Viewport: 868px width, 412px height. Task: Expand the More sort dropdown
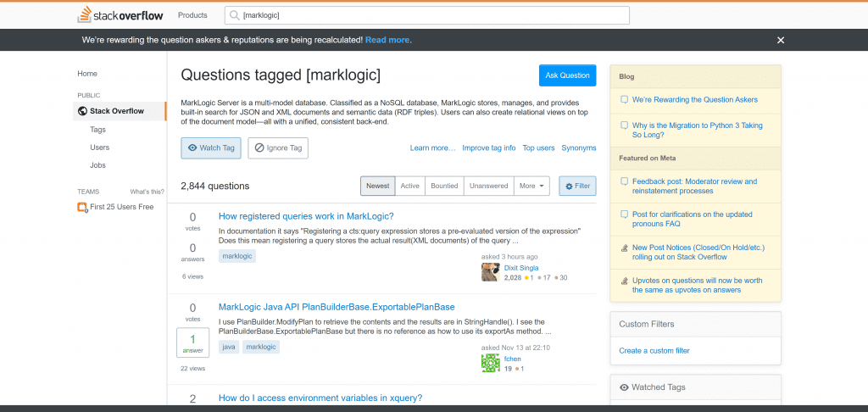532,186
